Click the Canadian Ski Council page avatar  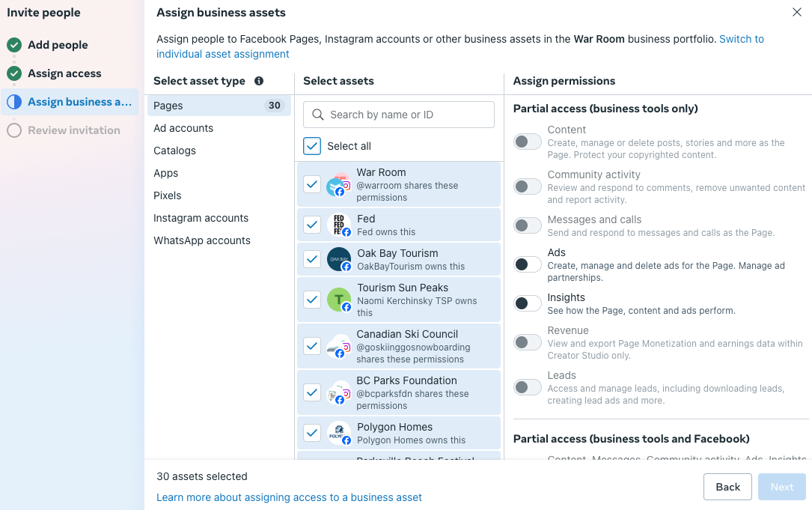tap(338, 346)
